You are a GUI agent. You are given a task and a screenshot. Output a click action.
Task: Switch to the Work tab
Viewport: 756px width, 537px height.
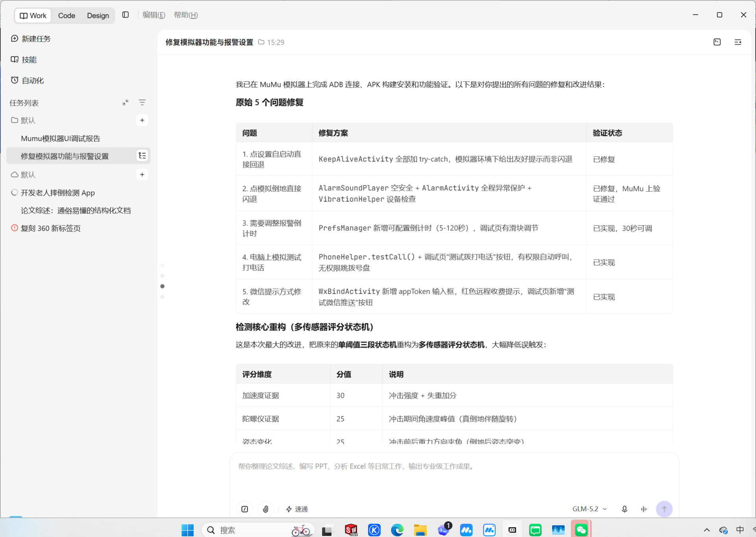[x=33, y=15]
